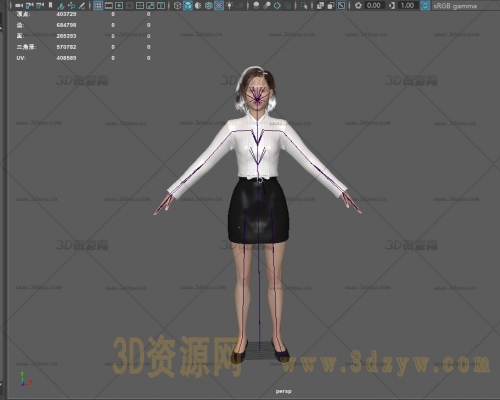Click the Exposure reset icon
The height and width of the screenshot is (400, 500).
tap(358, 5)
